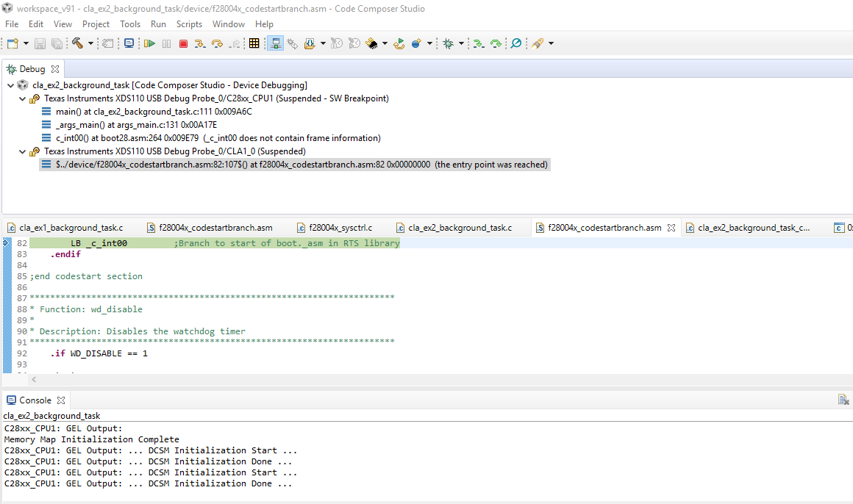Switch to the f28004x_sysctrl.c editor tab

tap(340, 228)
